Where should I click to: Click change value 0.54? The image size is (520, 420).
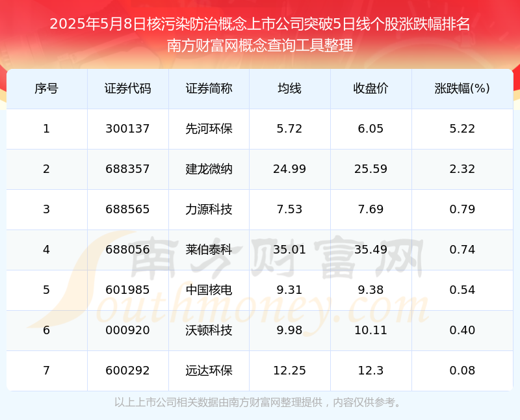click(x=462, y=290)
